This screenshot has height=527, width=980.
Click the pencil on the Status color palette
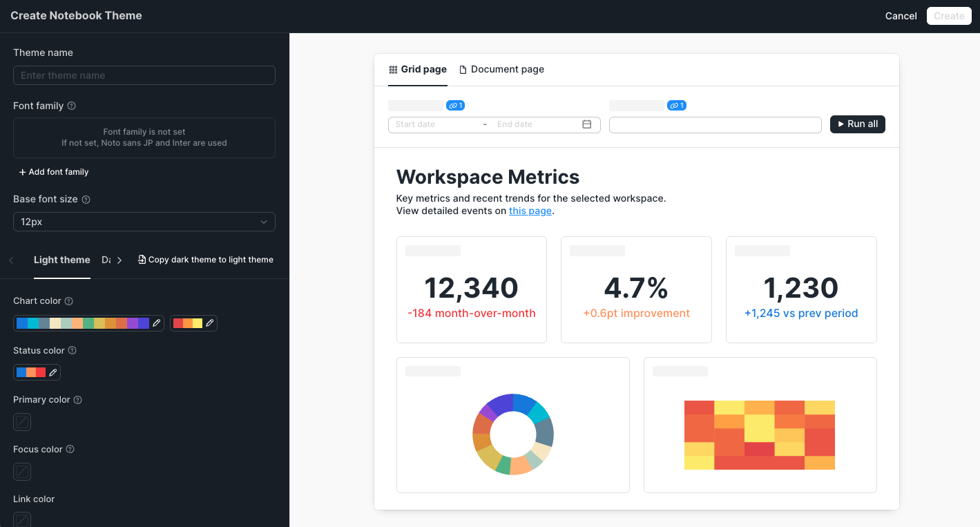[x=52, y=372]
